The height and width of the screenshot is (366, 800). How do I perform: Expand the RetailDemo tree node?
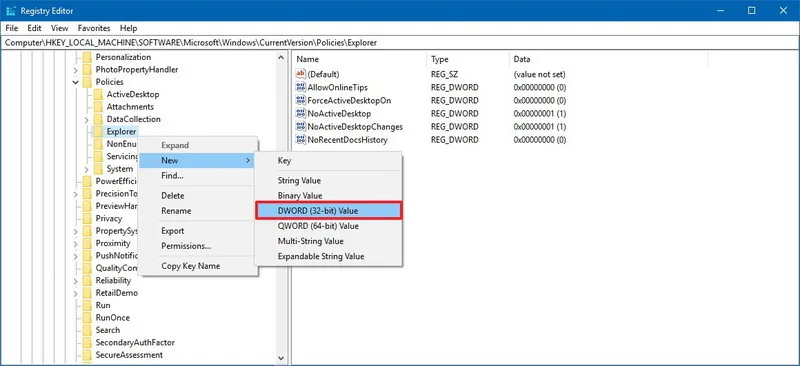(76, 293)
